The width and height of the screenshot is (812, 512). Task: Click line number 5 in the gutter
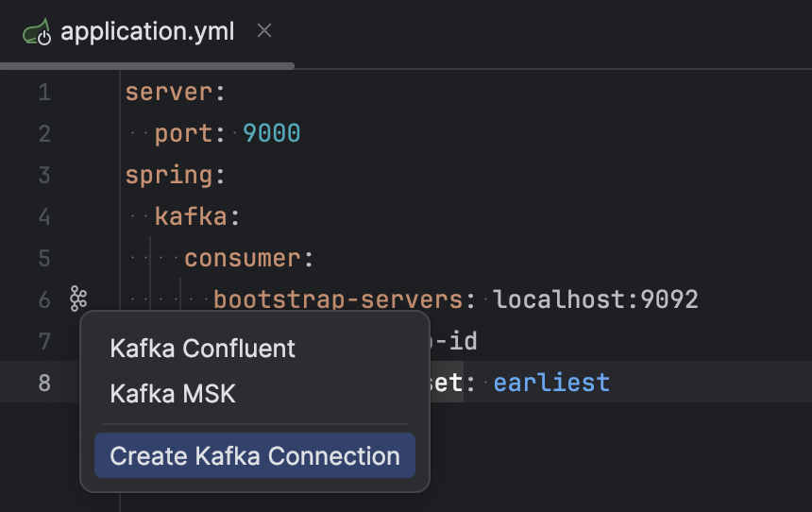click(x=44, y=259)
